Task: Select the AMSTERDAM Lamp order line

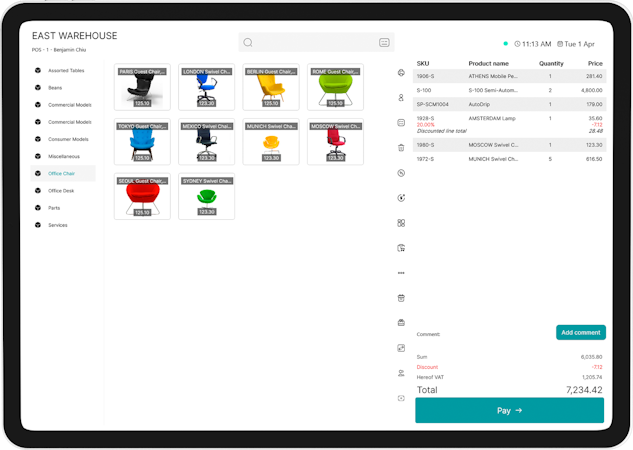Action: 509,124
